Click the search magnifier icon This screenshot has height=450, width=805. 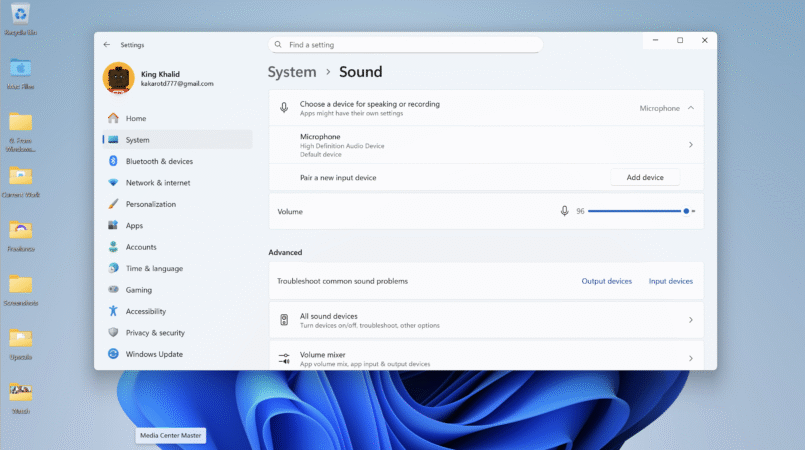coord(278,45)
